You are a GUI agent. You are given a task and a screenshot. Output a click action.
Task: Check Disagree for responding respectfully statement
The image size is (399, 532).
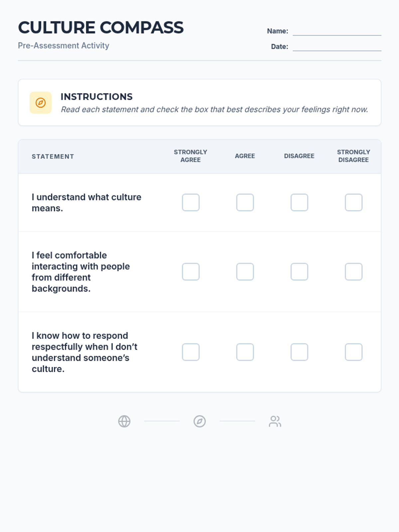(x=299, y=352)
